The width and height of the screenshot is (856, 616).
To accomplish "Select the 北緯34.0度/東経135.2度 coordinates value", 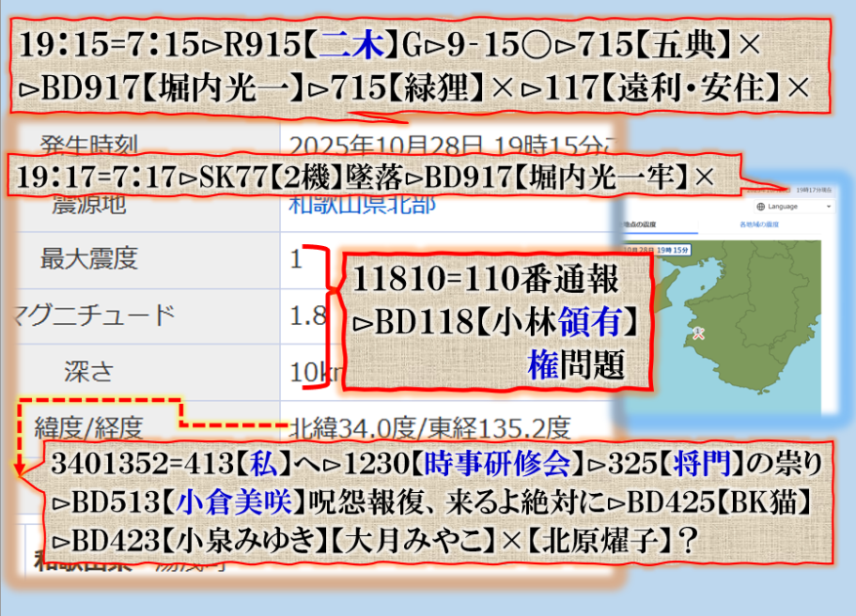I will pyautogui.click(x=429, y=428).
